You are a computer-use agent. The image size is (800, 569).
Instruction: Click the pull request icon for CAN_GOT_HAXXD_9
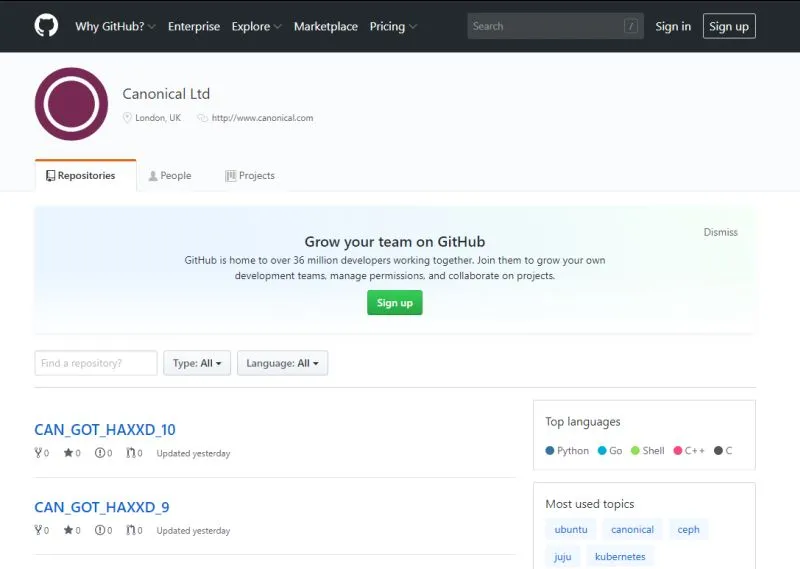click(x=131, y=530)
